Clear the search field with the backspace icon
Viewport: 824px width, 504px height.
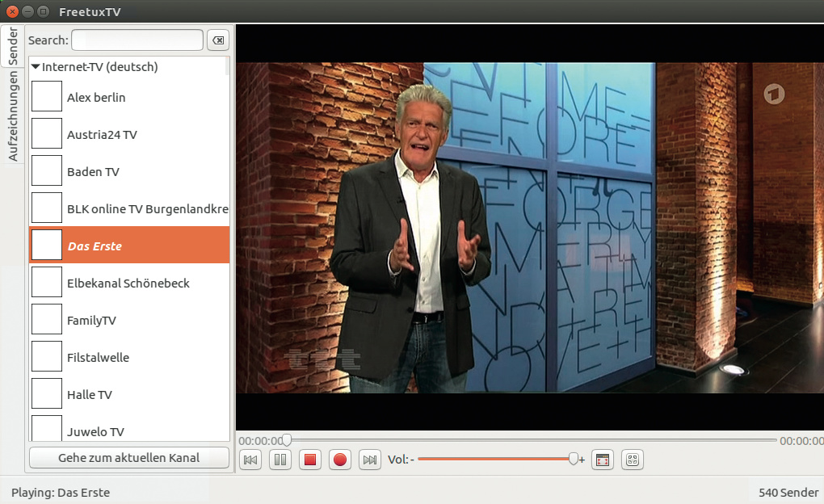[218, 40]
